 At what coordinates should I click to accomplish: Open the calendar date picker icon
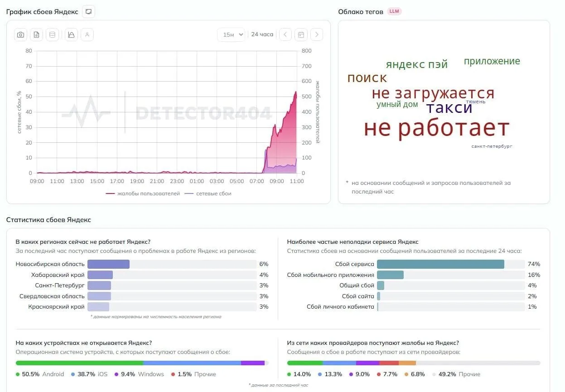click(x=301, y=34)
